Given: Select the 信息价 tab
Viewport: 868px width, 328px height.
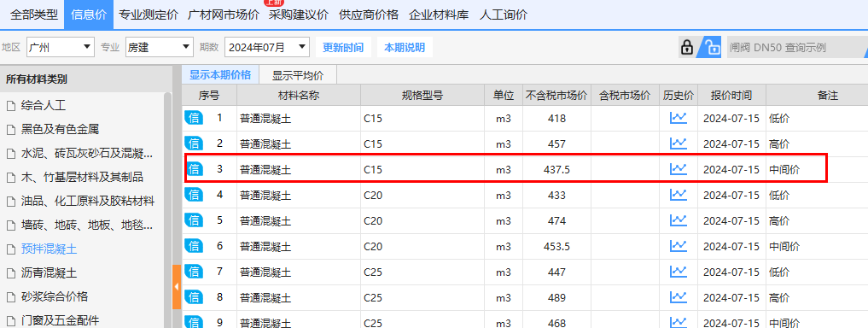Looking at the screenshot, I should pyautogui.click(x=89, y=15).
